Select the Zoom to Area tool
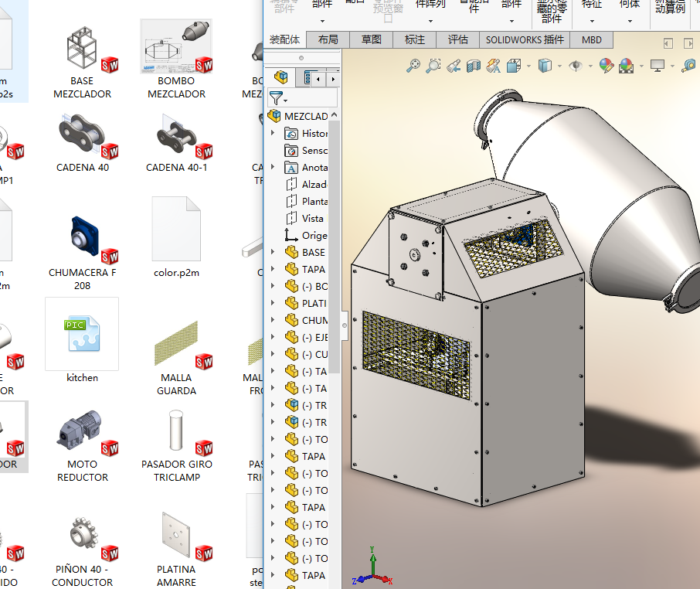The width and height of the screenshot is (700, 589). [433, 66]
